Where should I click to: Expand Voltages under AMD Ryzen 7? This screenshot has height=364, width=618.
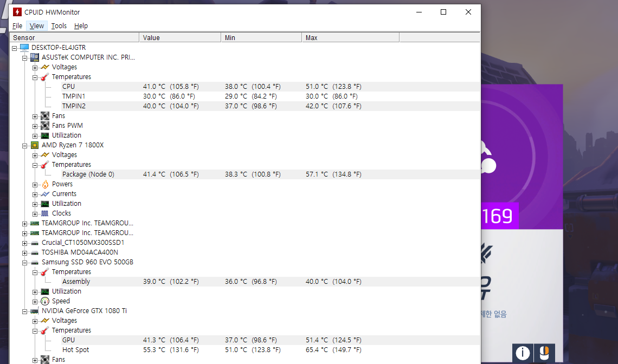pyautogui.click(x=35, y=155)
